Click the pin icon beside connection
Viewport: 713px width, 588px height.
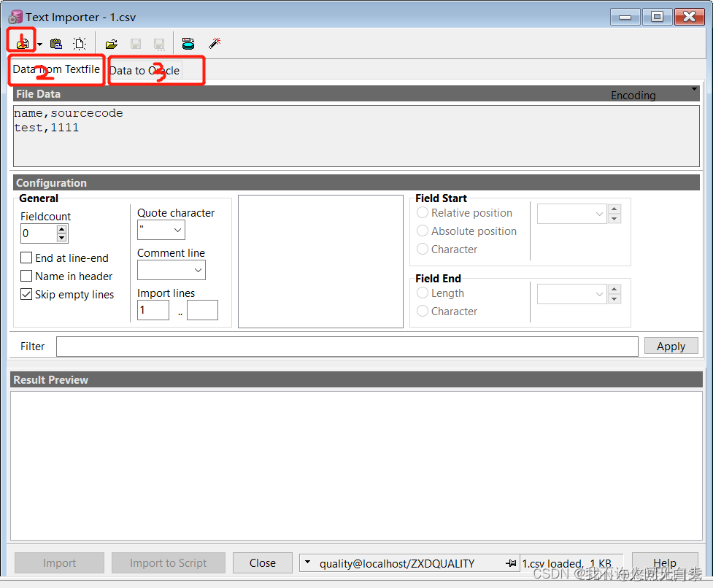(x=511, y=563)
